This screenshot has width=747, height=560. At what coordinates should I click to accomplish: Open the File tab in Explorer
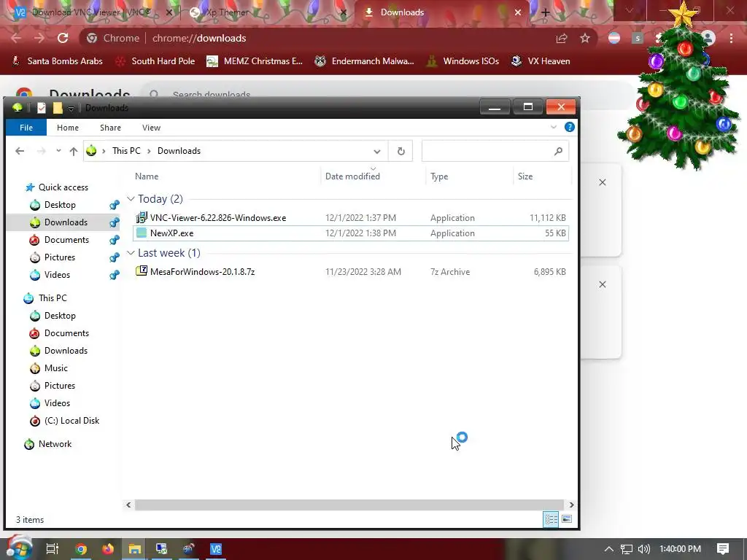click(x=26, y=128)
